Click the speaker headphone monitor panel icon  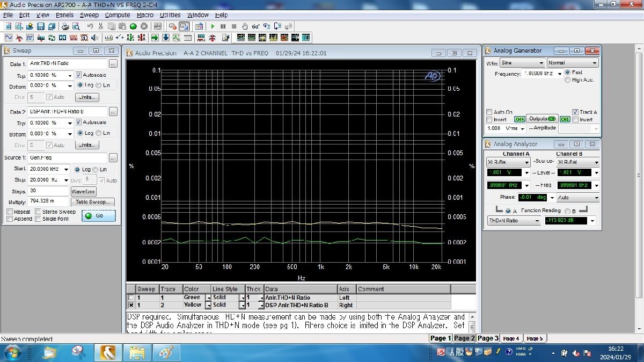(95, 38)
